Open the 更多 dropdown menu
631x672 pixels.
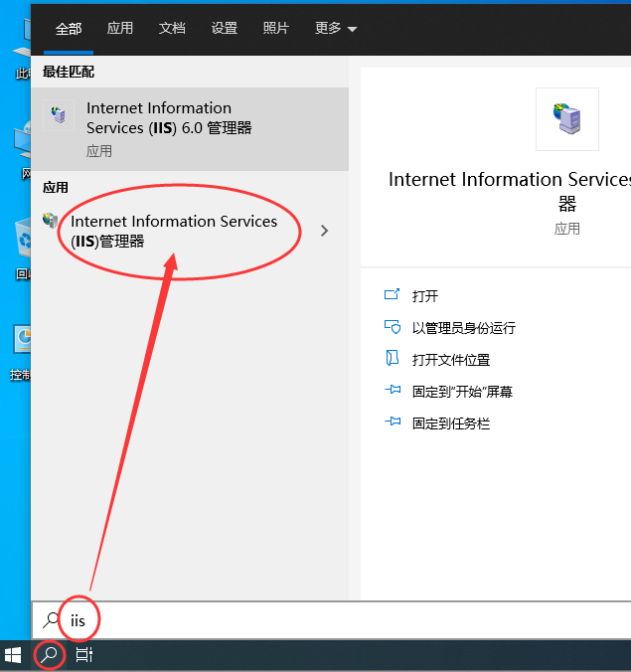336,28
